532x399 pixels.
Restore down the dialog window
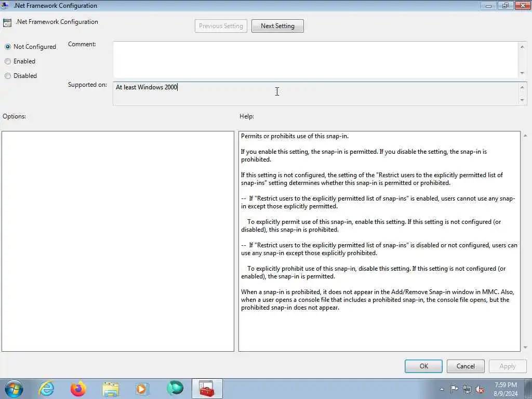tap(505, 5)
